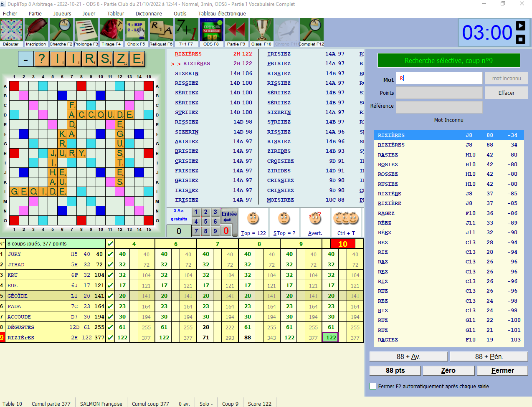The image size is (532, 407).
Task: Launch Cherche F2 word search
Action: point(61,32)
